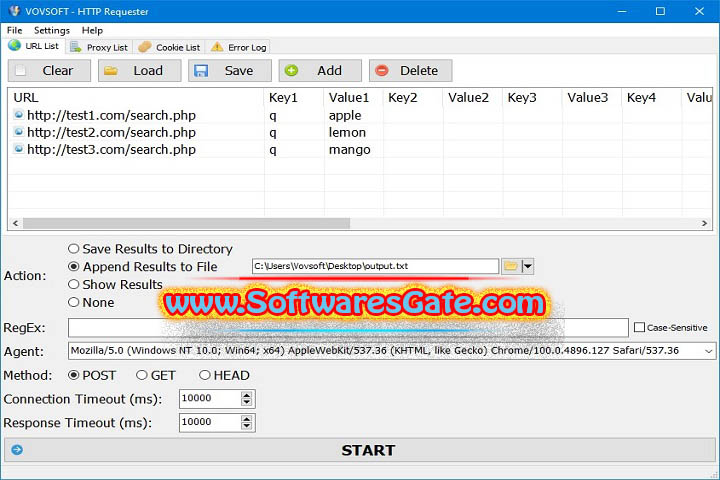This screenshot has width=720, height=480.
Task: Click the START button text
Action: coord(368,450)
